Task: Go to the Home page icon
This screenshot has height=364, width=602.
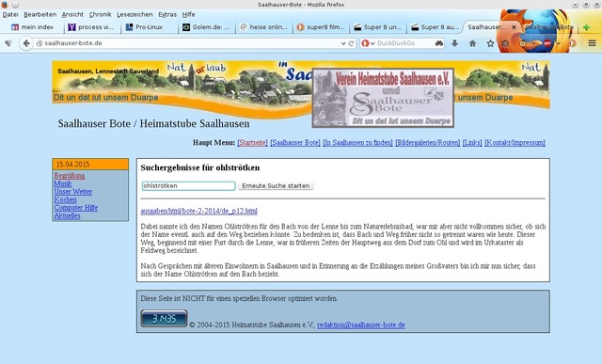Action: (472, 43)
